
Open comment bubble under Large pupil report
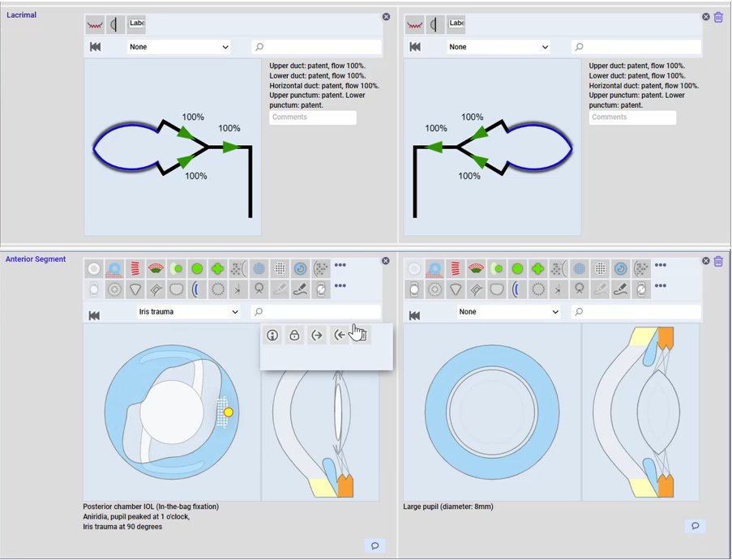click(x=696, y=526)
